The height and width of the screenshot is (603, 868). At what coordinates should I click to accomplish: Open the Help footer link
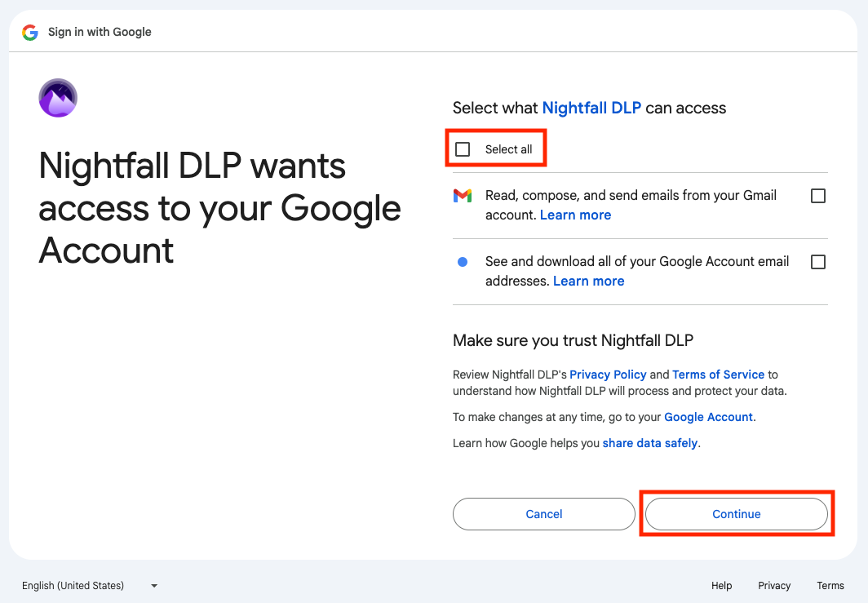pyautogui.click(x=721, y=585)
